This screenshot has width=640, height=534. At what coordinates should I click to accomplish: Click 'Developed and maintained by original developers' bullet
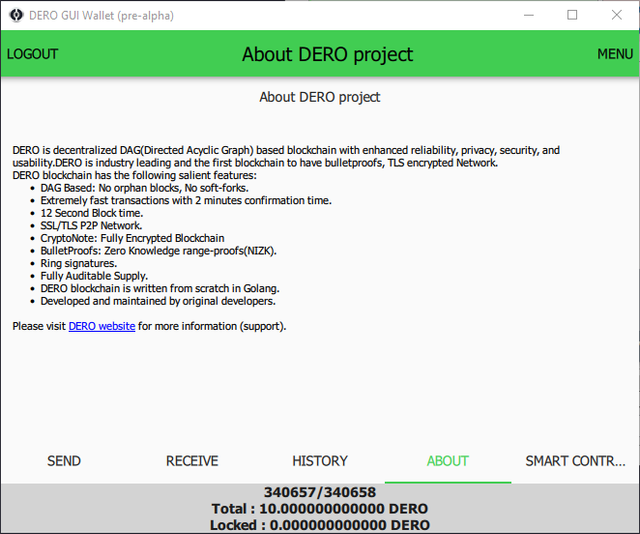[x=158, y=301]
